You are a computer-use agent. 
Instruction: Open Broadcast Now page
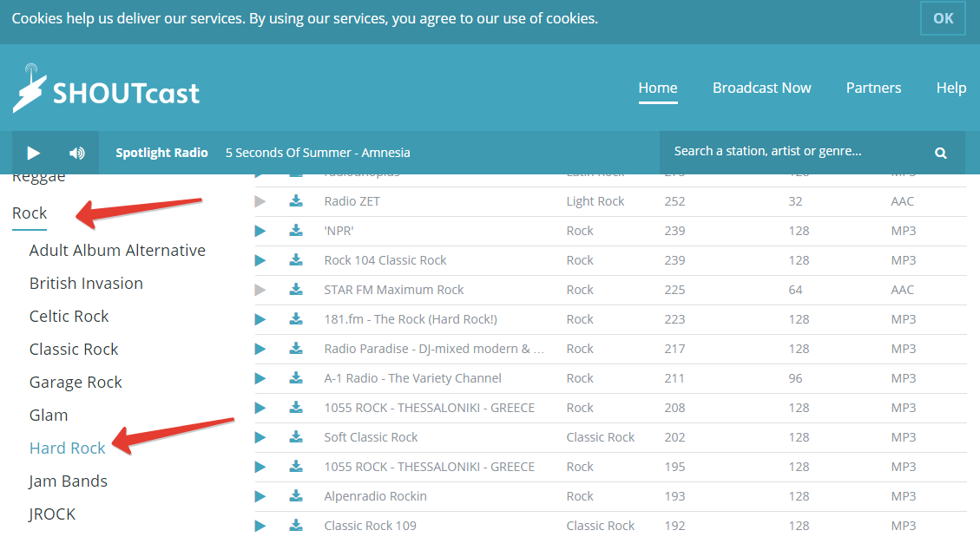coord(762,88)
